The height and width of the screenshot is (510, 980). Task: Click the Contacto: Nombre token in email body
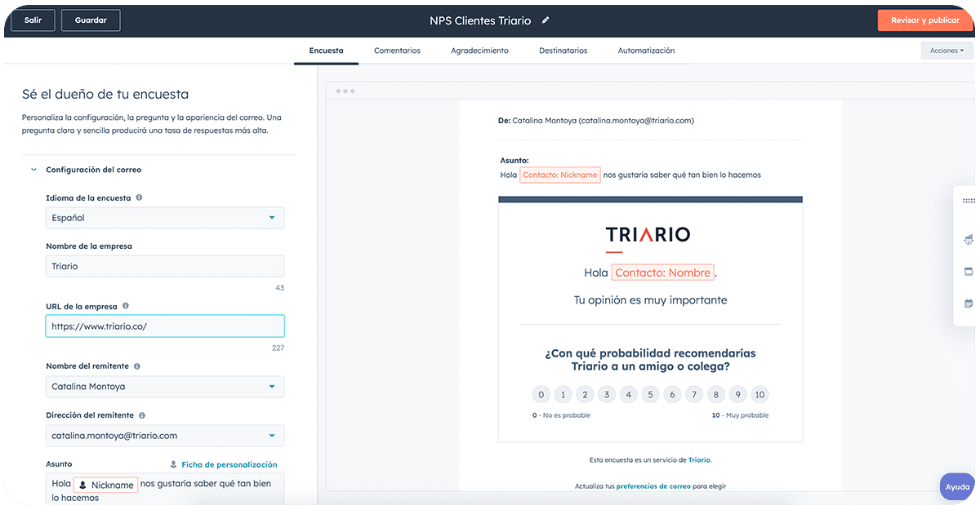pos(664,273)
